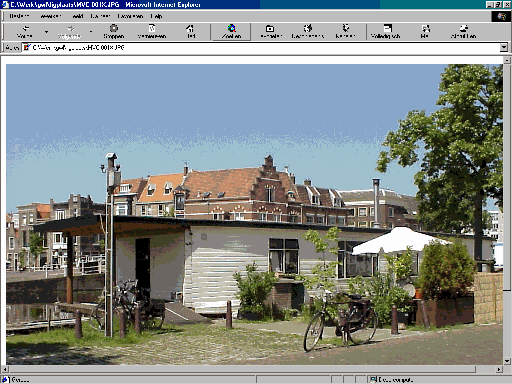Screen dimensions: 512x384
Task: Expand the address bar dropdown list
Action: tap(504, 48)
